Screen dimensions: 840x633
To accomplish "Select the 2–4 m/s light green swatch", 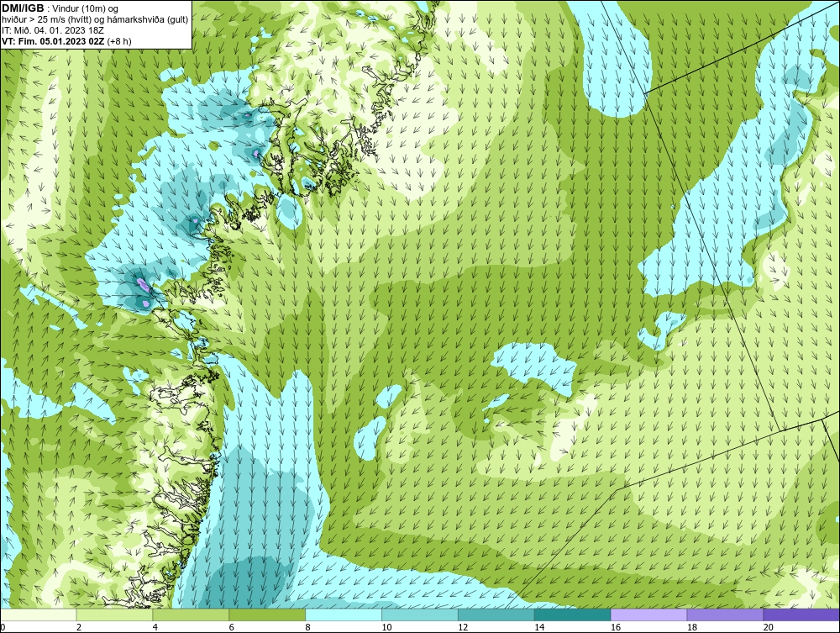I will pyautogui.click(x=114, y=615).
